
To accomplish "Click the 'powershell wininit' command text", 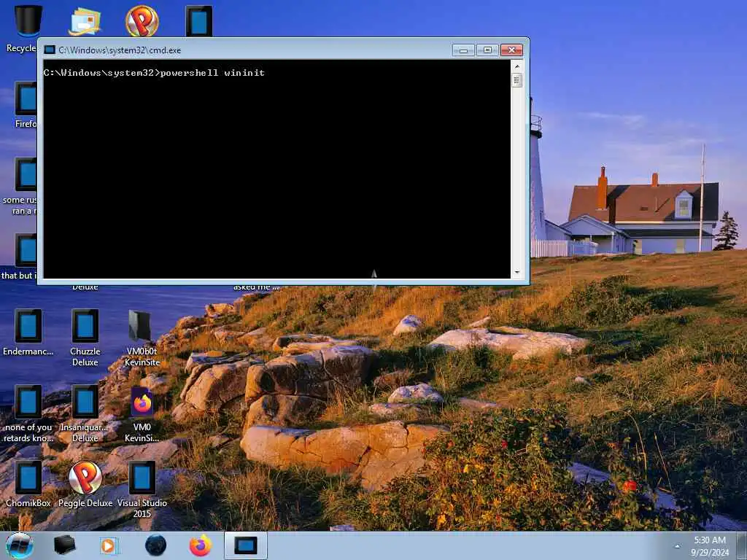I will (212, 73).
